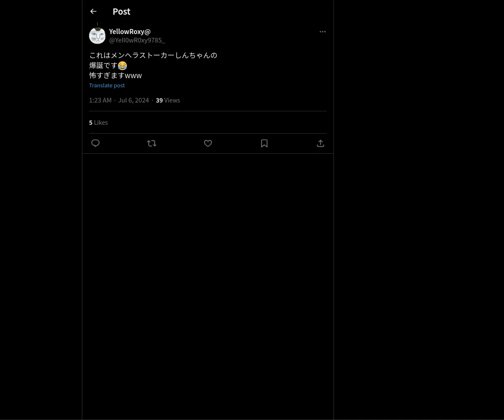Open the three-dot more options menu
The height and width of the screenshot is (420, 504).
click(323, 31)
